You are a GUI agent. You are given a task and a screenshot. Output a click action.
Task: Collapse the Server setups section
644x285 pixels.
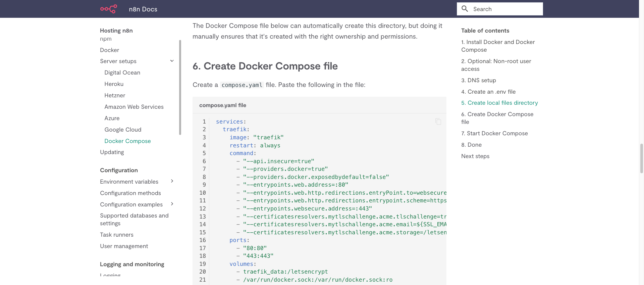click(172, 61)
